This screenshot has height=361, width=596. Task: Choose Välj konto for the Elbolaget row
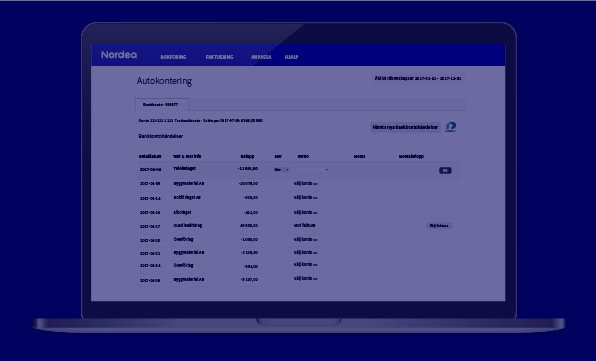tap(305, 212)
